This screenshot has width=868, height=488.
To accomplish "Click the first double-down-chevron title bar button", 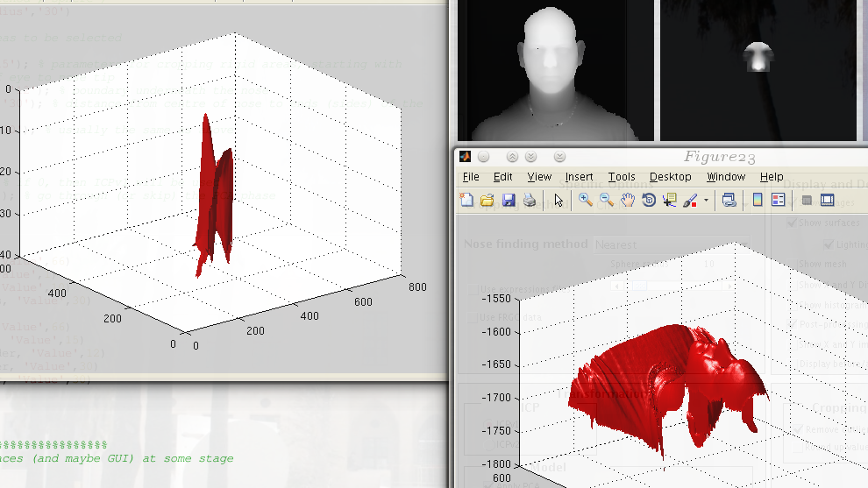I will [x=530, y=157].
